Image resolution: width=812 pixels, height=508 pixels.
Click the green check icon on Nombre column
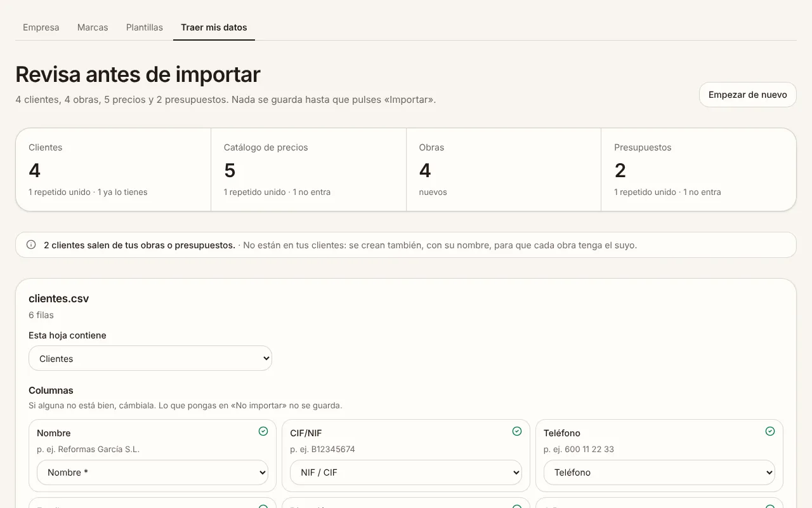click(263, 431)
